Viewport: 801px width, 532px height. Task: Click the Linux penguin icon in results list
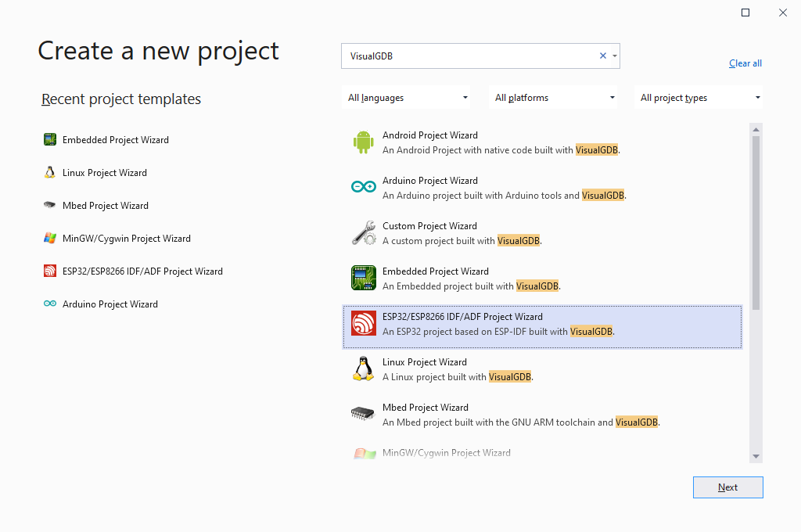(363, 368)
